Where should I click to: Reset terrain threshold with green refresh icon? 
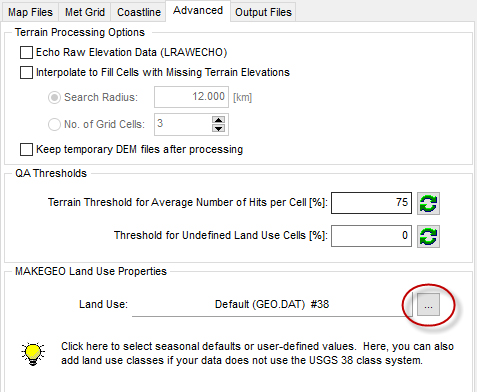click(428, 203)
